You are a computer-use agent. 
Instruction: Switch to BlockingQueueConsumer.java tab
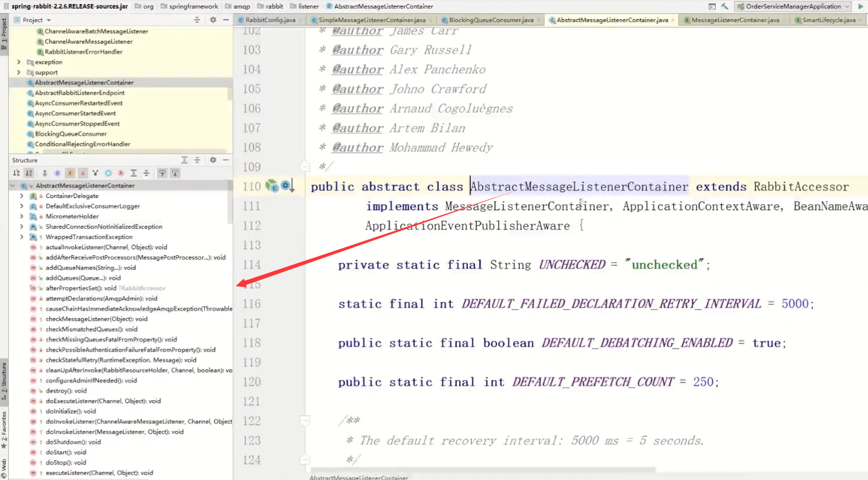pyautogui.click(x=491, y=20)
